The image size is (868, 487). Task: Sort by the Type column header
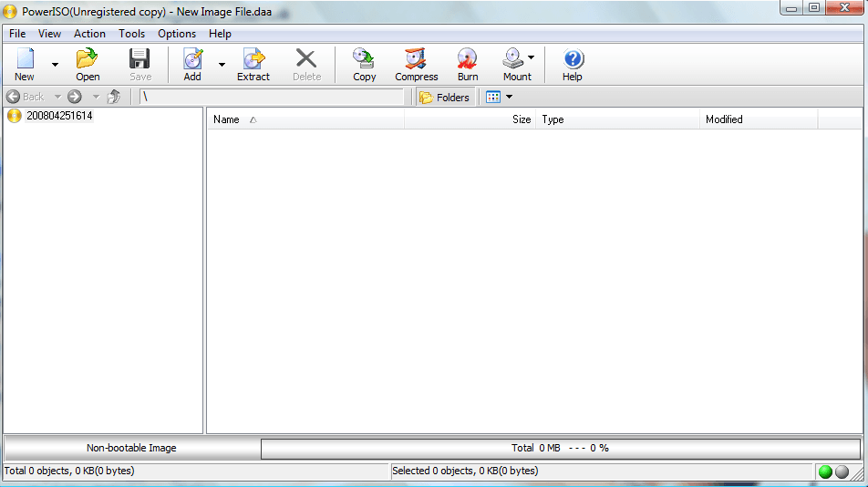pyautogui.click(x=618, y=119)
